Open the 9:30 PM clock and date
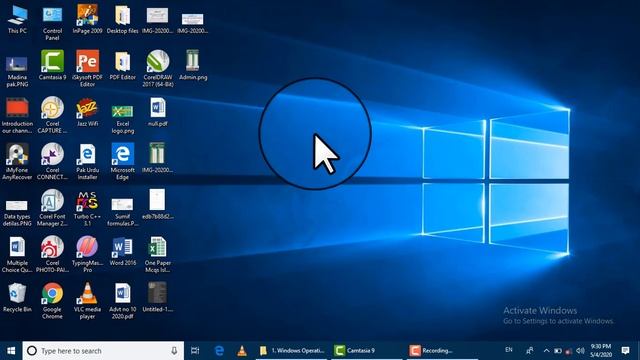This screenshot has width=640, height=360. point(601,351)
